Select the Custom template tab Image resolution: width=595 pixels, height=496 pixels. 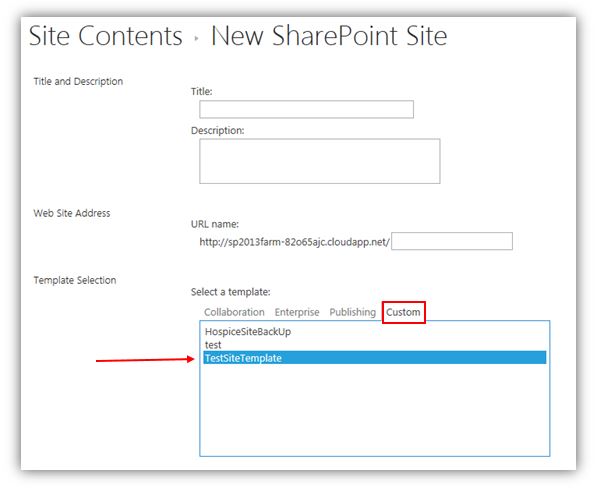[403, 312]
